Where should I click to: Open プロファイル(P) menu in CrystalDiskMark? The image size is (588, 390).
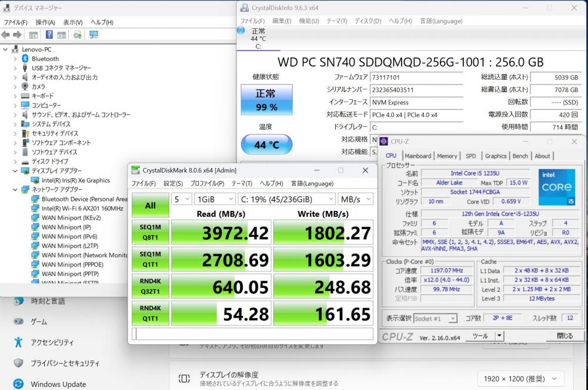208,184
